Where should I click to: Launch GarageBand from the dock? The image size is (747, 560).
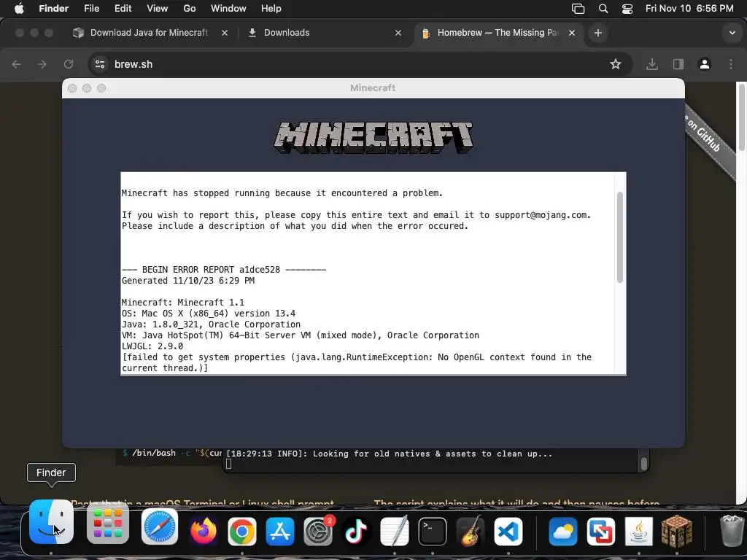click(471, 531)
